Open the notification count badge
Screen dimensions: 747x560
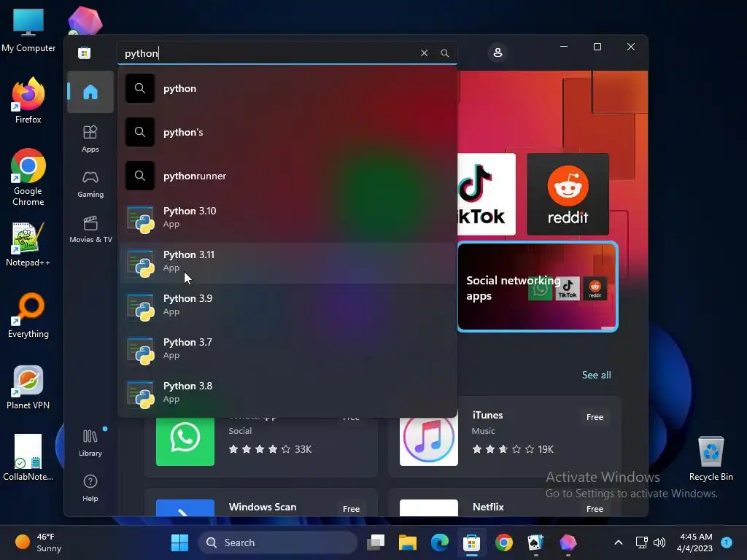point(727,542)
